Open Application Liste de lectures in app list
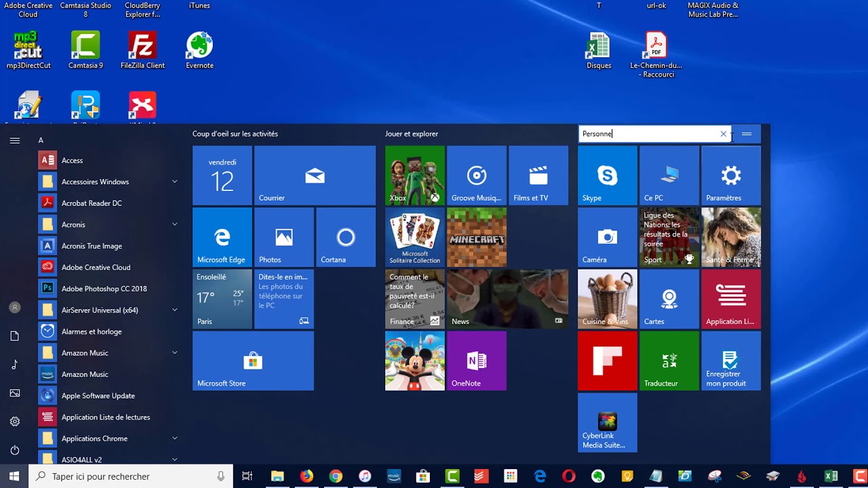 (110, 418)
